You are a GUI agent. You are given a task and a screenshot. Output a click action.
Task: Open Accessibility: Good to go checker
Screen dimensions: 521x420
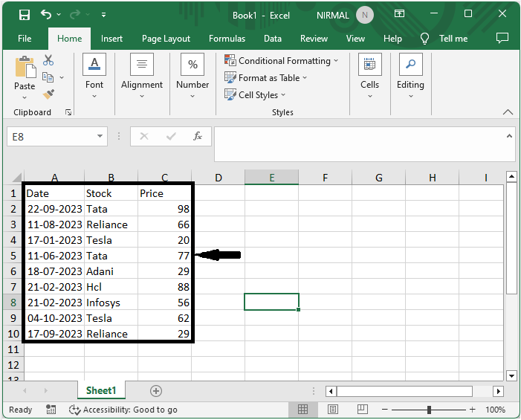(x=123, y=410)
